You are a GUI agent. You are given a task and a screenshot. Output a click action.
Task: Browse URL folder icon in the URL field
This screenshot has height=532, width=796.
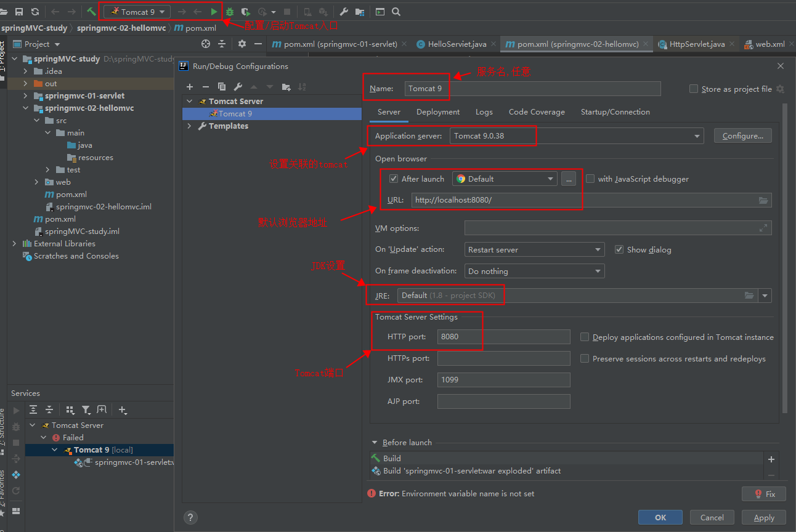pyautogui.click(x=763, y=200)
